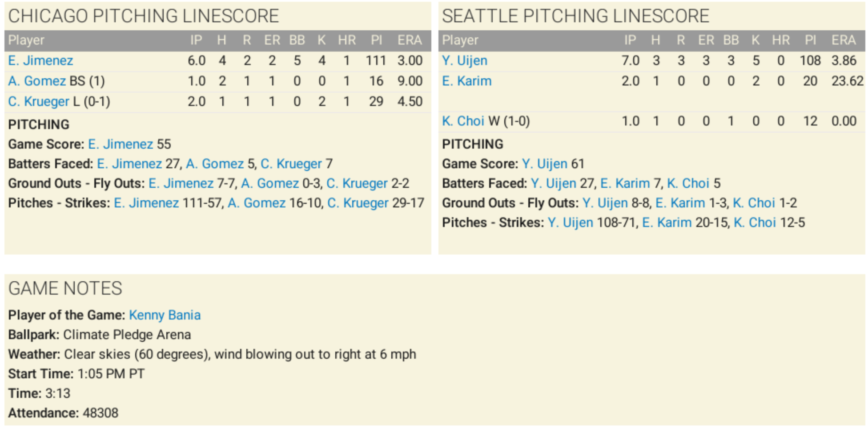Click K. Choi link in Seattle Pitches - Strikes line
The width and height of the screenshot is (868, 429).
tap(755, 223)
